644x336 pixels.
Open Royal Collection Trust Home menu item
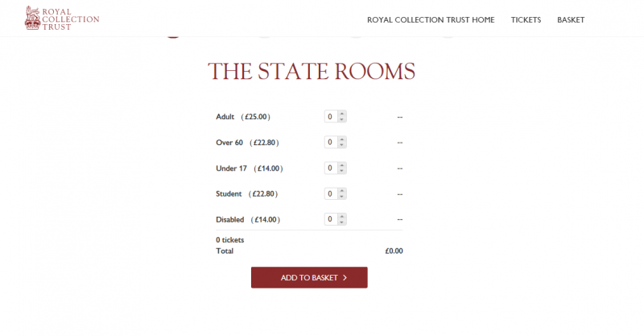click(431, 19)
